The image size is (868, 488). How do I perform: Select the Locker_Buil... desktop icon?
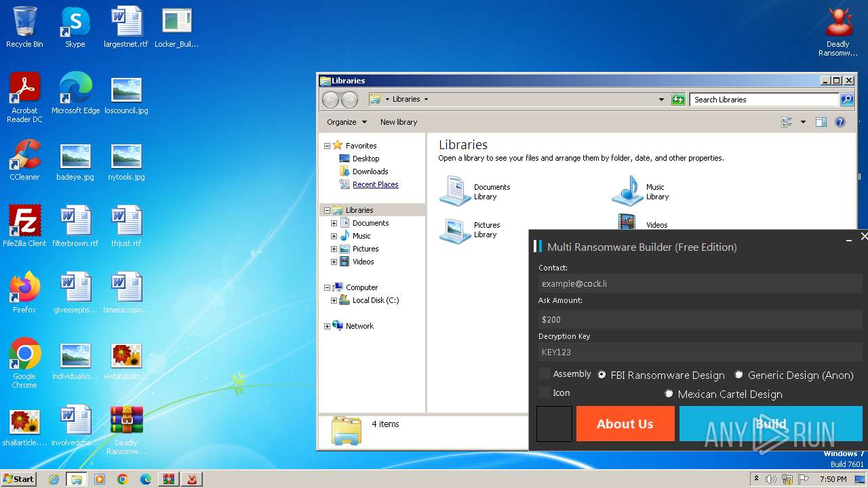[x=176, y=27]
